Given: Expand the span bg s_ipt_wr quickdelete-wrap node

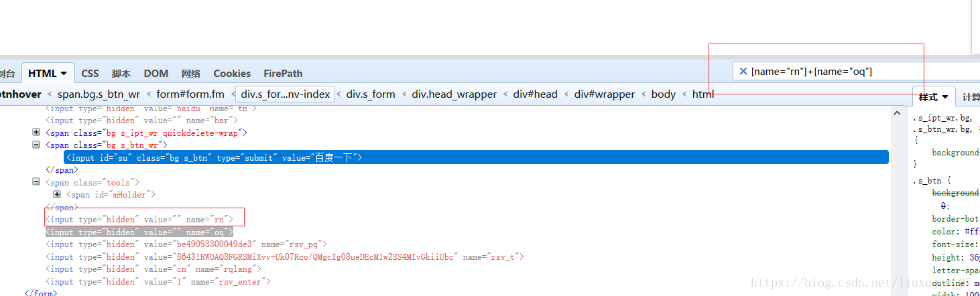Looking at the screenshot, I should click(x=36, y=133).
